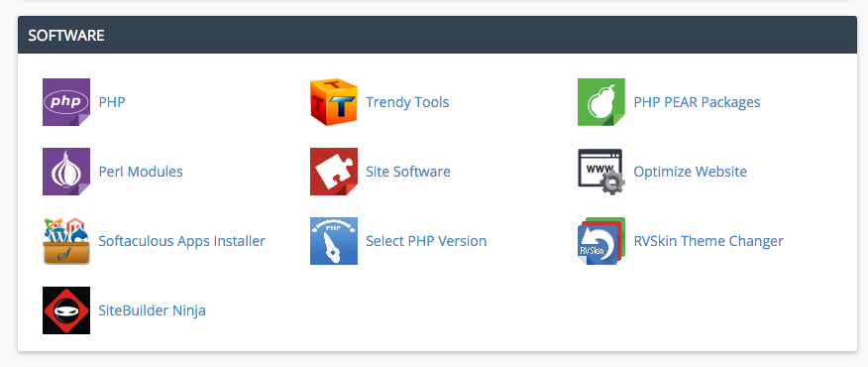
Task: Click the Select PHP Version gauge icon
Action: (334, 241)
